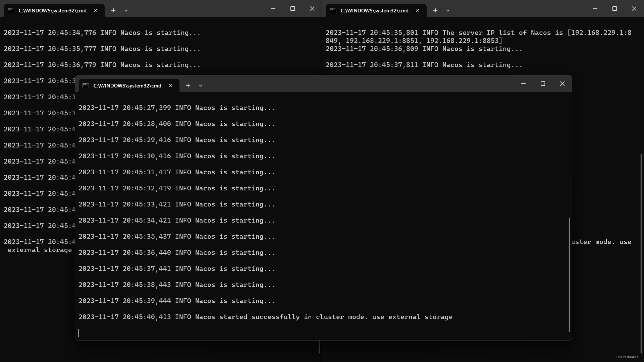This screenshot has height=362, width=644.
Task: Click the blinking cursor on the command prompt line
Action: pos(79,333)
